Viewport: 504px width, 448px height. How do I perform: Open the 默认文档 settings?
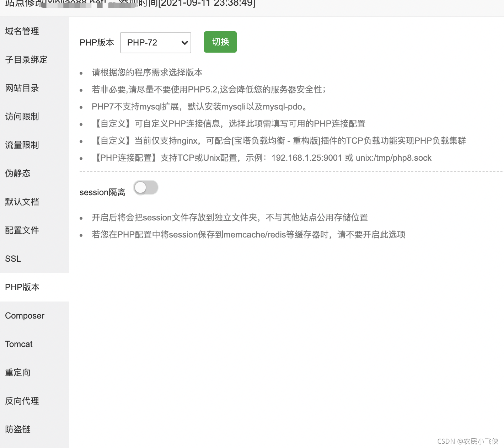(x=22, y=202)
